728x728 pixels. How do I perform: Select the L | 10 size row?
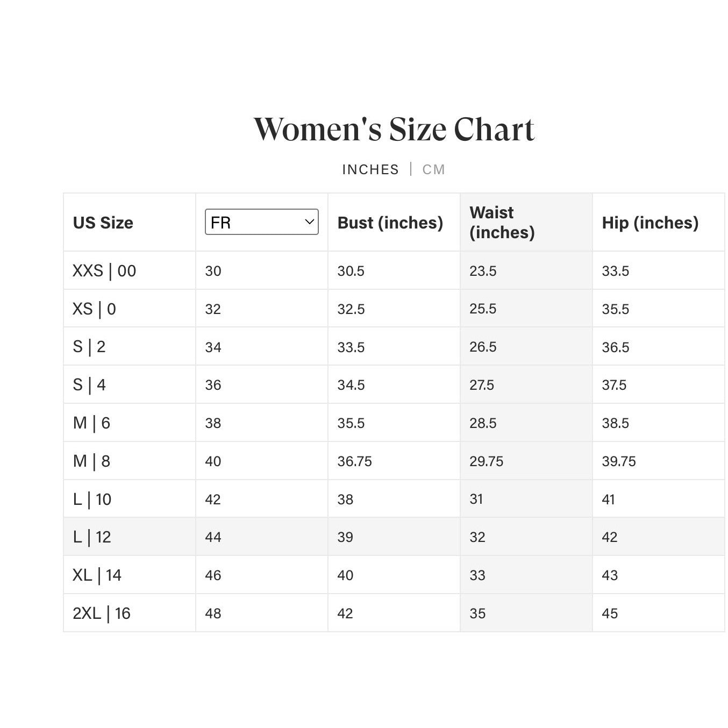coord(394,499)
